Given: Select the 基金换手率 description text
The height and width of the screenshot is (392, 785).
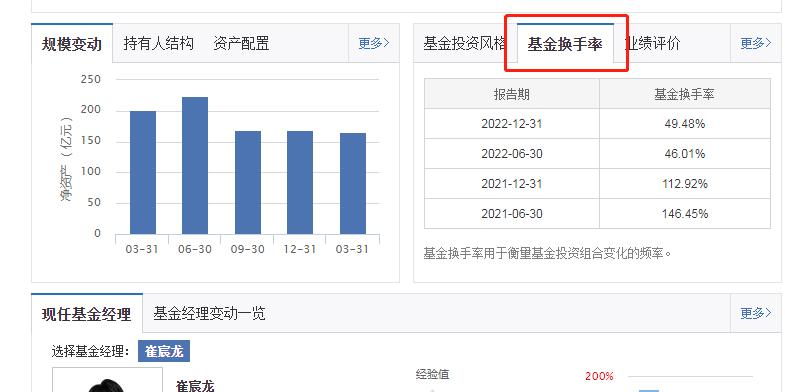Looking at the screenshot, I should (547, 253).
